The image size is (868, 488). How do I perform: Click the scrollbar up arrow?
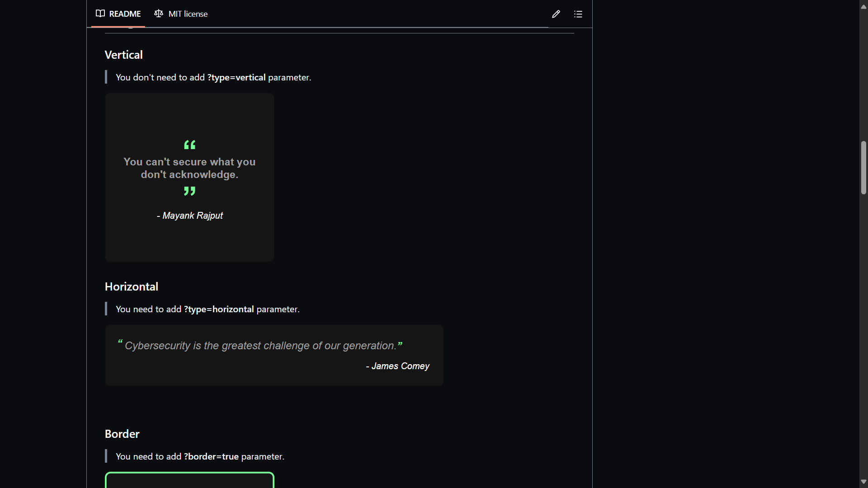(x=863, y=6)
